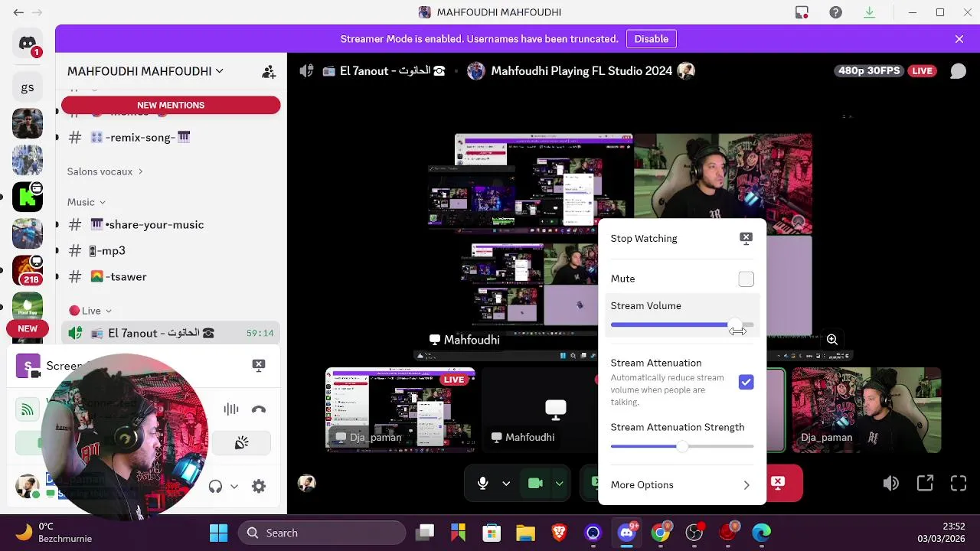Select El 7anout voice channel in sidebar

click(x=170, y=333)
